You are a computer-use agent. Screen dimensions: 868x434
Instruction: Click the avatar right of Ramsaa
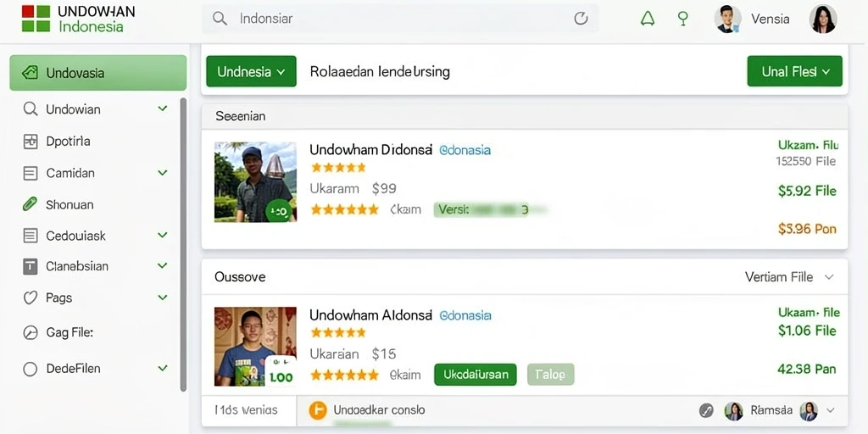point(808,411)
